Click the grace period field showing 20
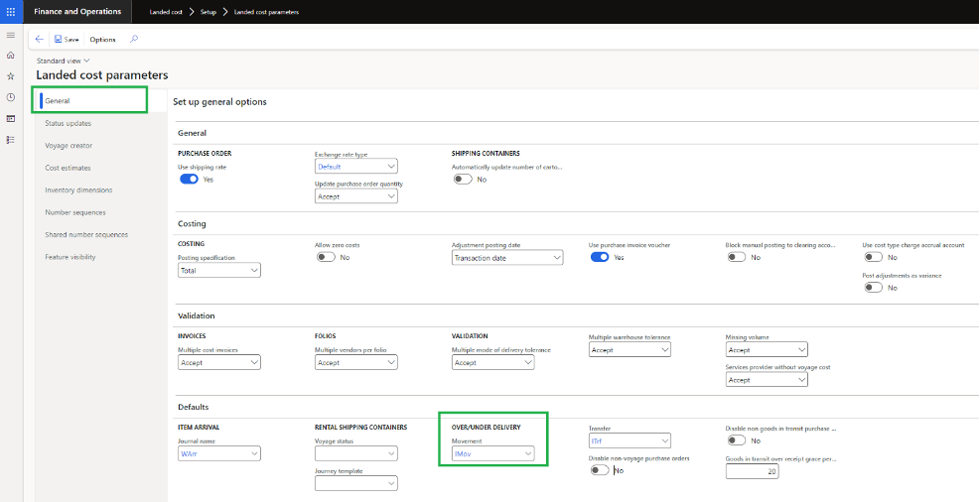This screenshot has width=980, height=502. pyautogui.click(x=752, y=472)
